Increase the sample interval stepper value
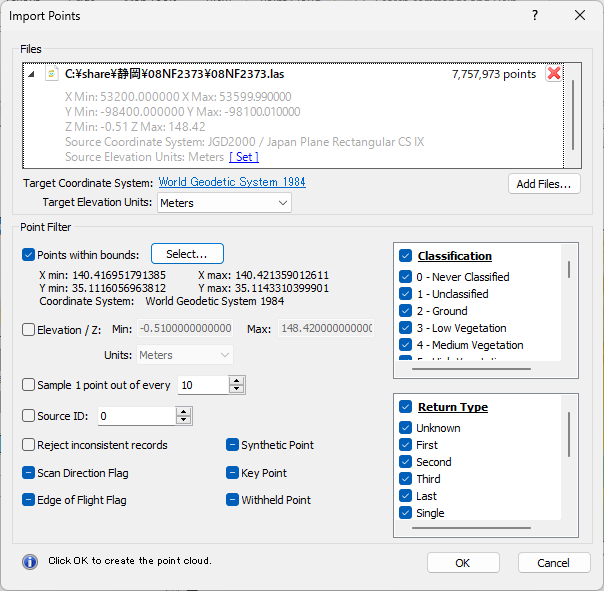This screenshot has height=591, width=604. [236, 380]
